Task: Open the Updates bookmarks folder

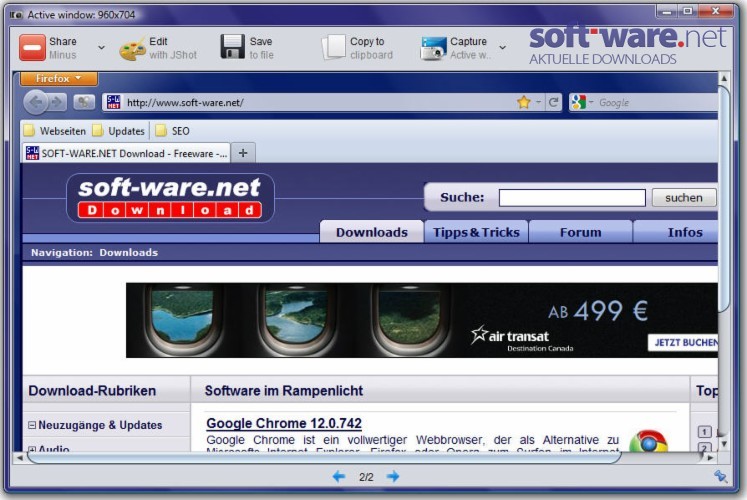Action: [119, 131]
